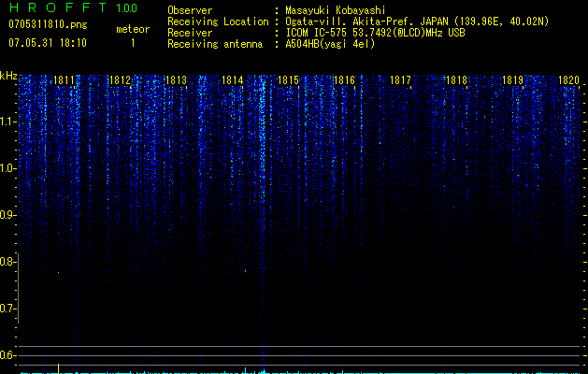Click the cyan meteor echo dot near 1814
This screenshot has height=374, width=588.
[x=245, y=270]
